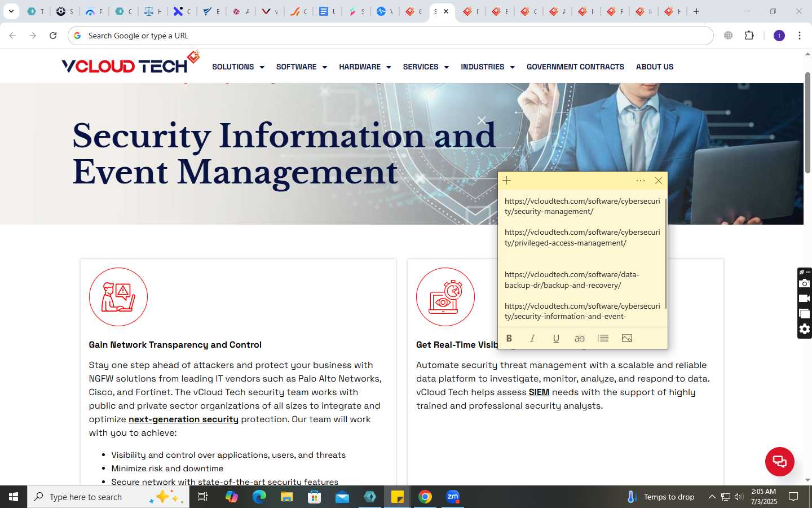
Task: Open Task View on the taskbar
Action: [x=203, y=497]
